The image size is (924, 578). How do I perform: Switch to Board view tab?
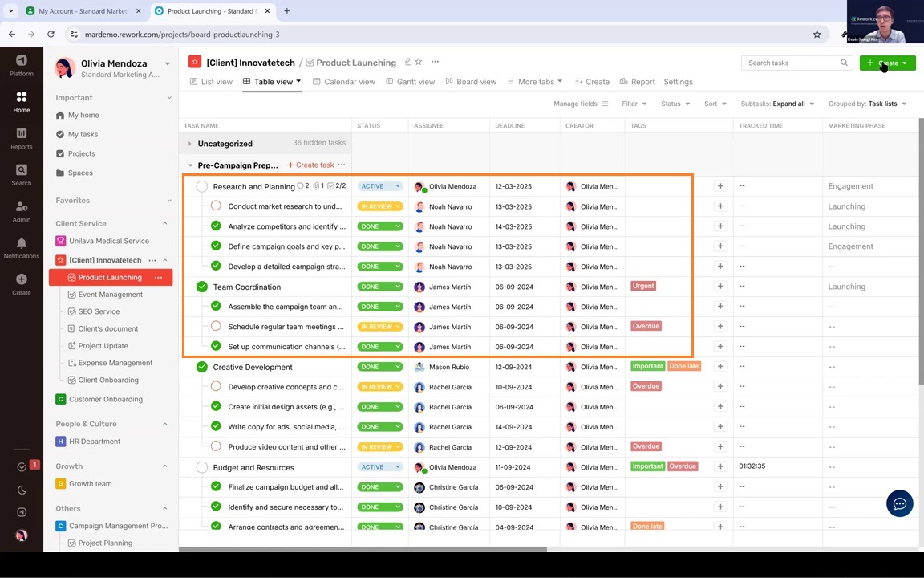[x=471, y=81]
